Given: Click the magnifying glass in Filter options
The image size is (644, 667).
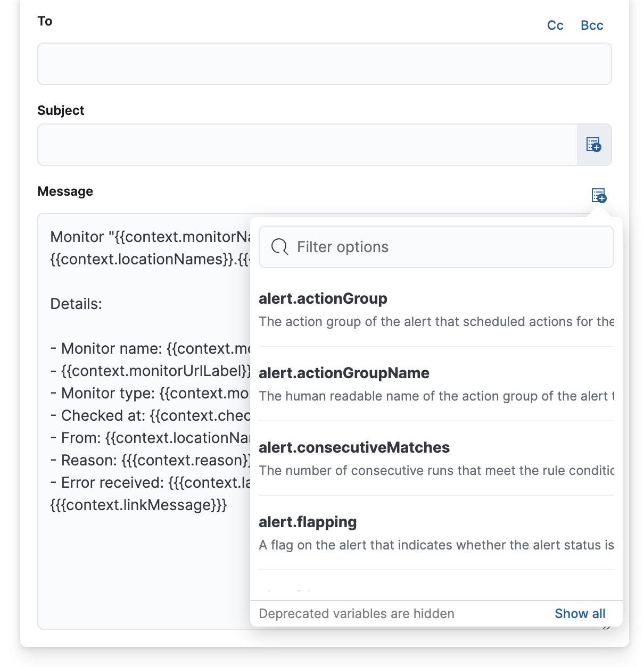Looking at the screenshot, I should (x=279, y=247).
